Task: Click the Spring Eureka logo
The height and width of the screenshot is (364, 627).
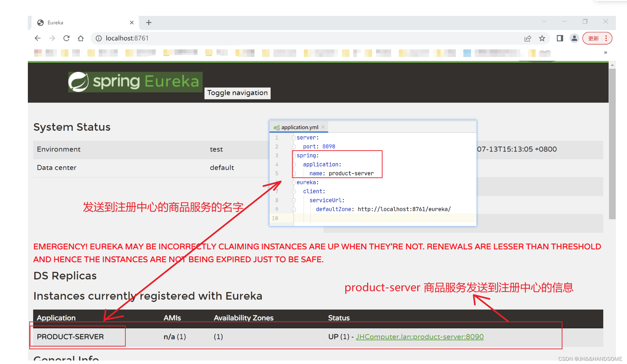Action: [135, 82]
